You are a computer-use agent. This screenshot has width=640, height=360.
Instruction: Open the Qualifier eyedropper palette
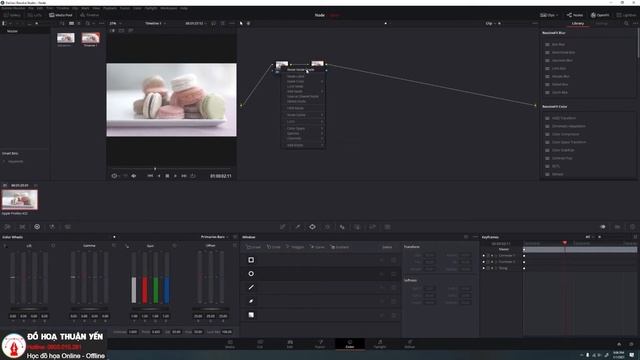click(x=298, y=227)
